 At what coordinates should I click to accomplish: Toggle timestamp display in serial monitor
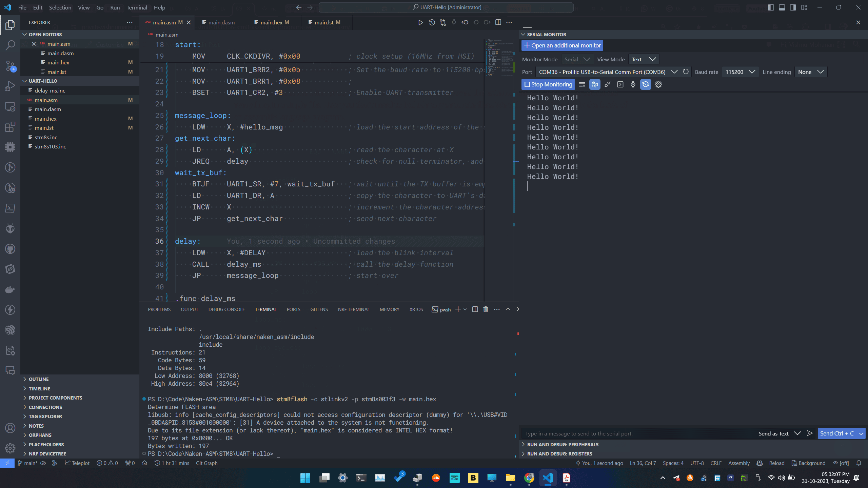pos(633,85)
